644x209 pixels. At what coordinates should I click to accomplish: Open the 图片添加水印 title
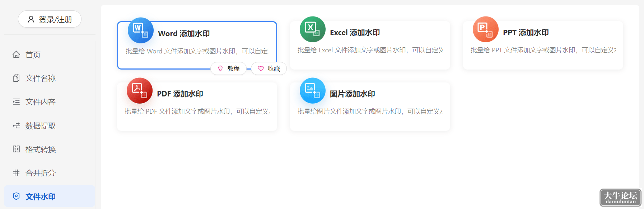coord(353,94)
